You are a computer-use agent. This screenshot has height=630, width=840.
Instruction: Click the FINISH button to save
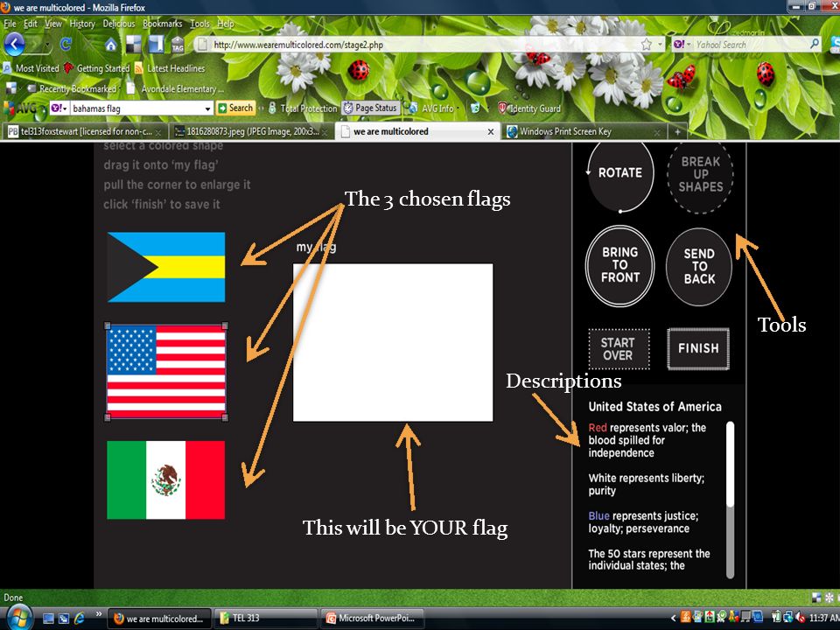pos(698,349)
